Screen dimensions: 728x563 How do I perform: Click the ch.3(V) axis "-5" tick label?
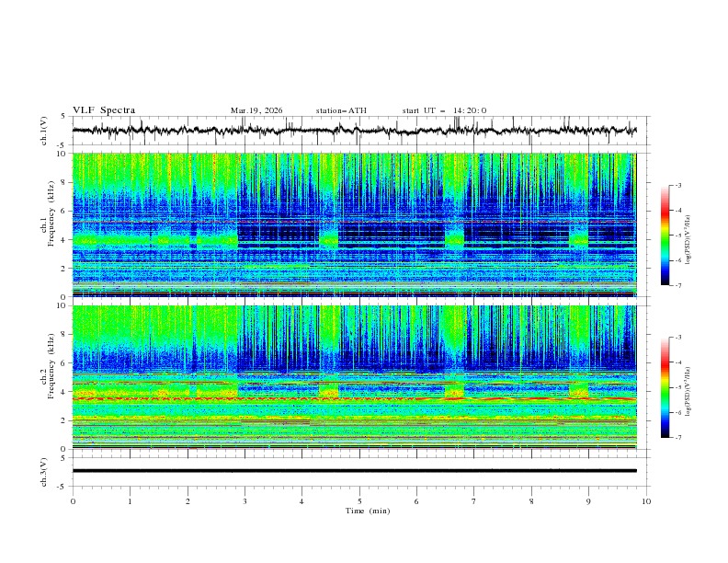(63, 487)
